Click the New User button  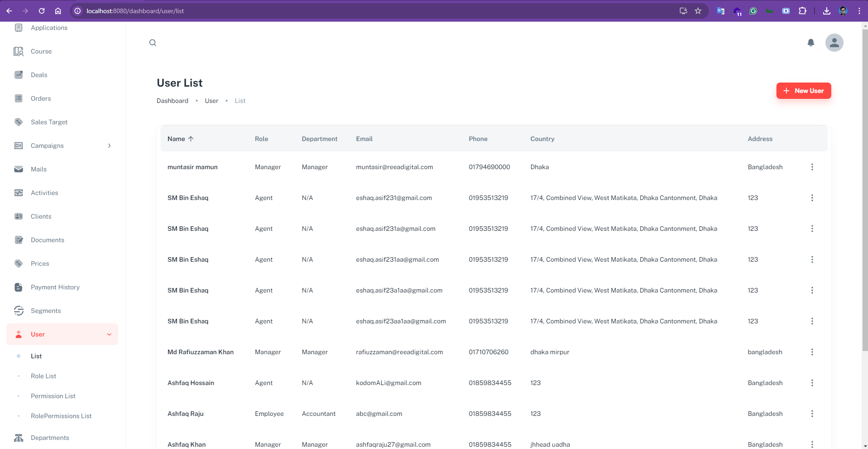click(803, 91)
